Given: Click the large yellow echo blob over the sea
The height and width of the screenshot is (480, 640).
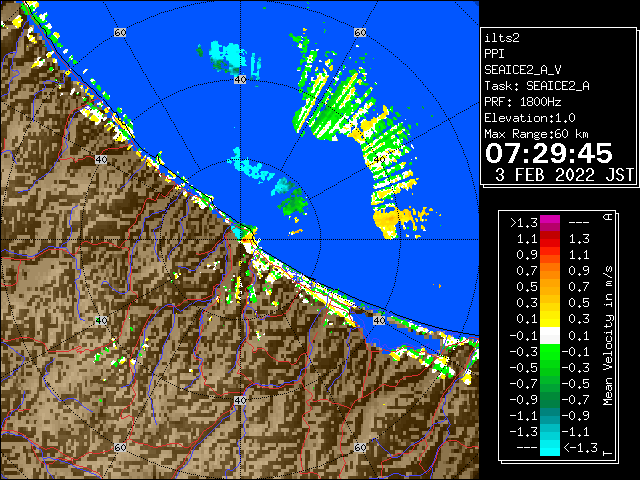Looking at the screenshot, I should click(x=387, y=222).
